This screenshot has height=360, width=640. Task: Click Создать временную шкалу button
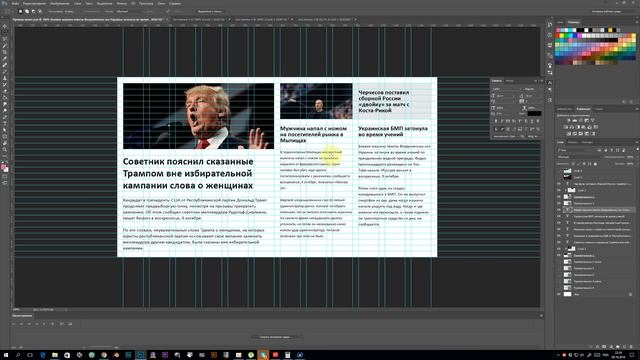[275, 337]
